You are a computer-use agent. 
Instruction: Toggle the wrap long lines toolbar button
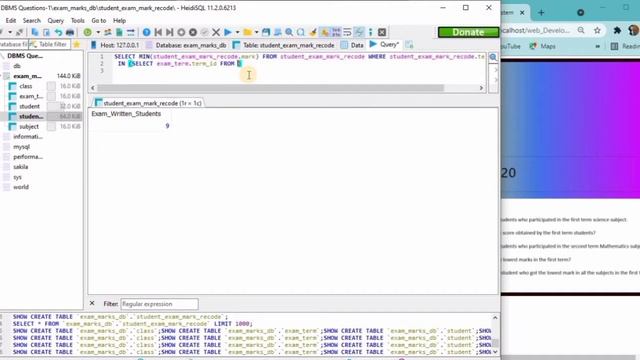click(x=347, y=32)
